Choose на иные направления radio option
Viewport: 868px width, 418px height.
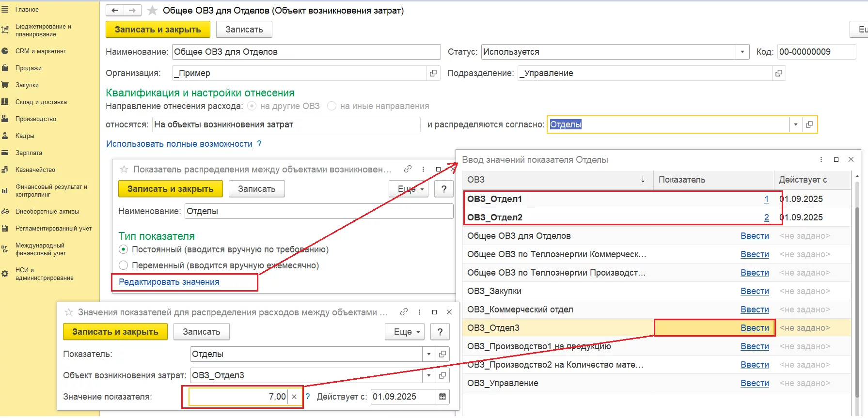click(332, 106)
